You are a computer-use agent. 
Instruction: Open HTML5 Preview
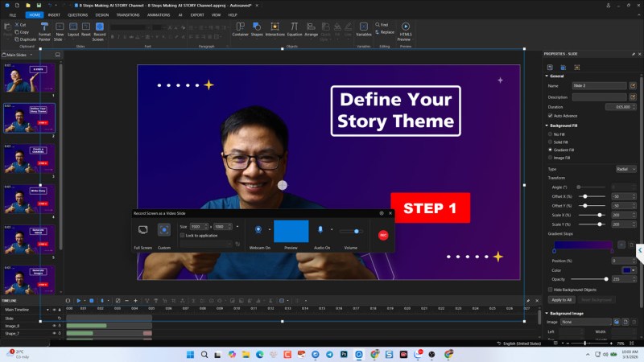click(405, 28)
